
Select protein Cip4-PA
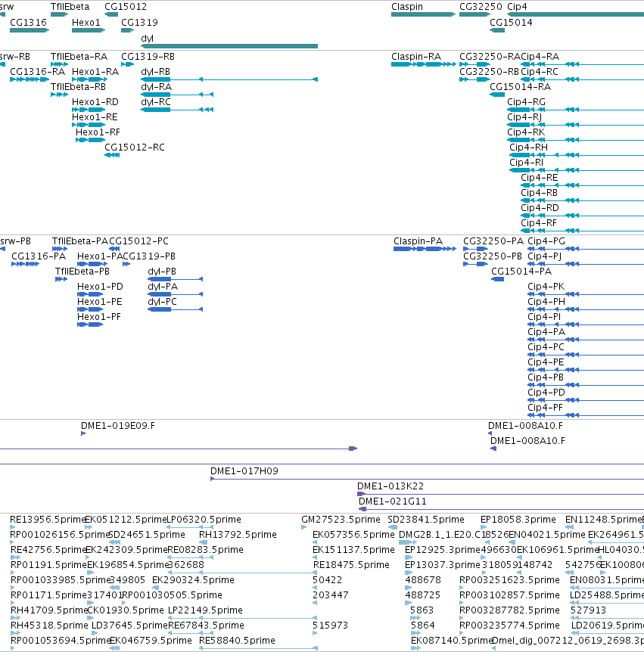tap(586, 340)
